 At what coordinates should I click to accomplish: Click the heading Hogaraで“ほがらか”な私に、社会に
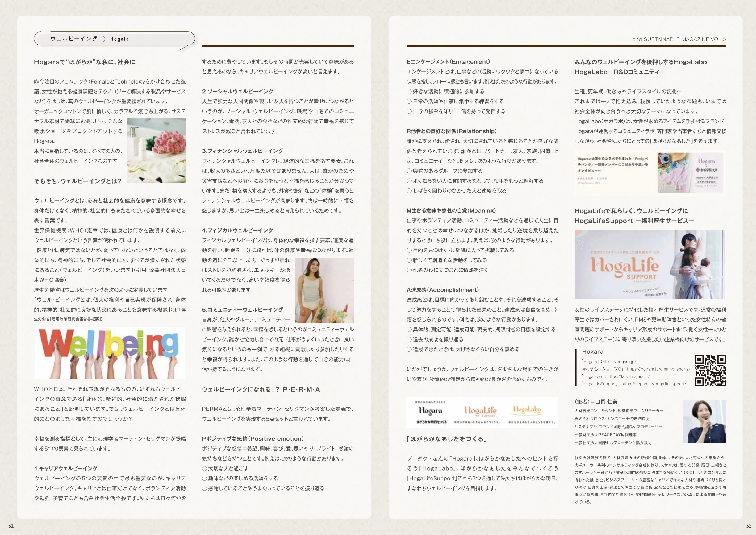tap(85, 62)
